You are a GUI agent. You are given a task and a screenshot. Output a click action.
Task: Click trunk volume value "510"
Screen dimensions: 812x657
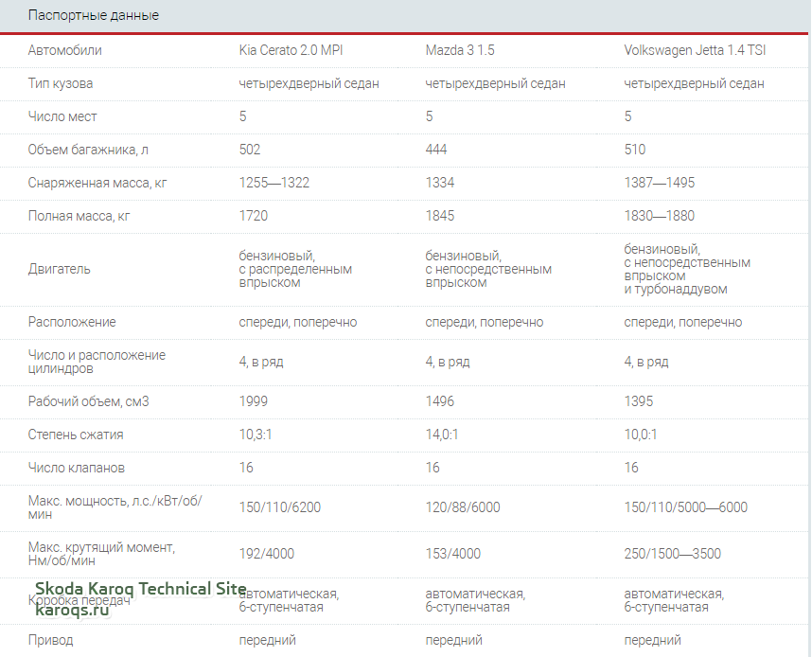point(635,150)
